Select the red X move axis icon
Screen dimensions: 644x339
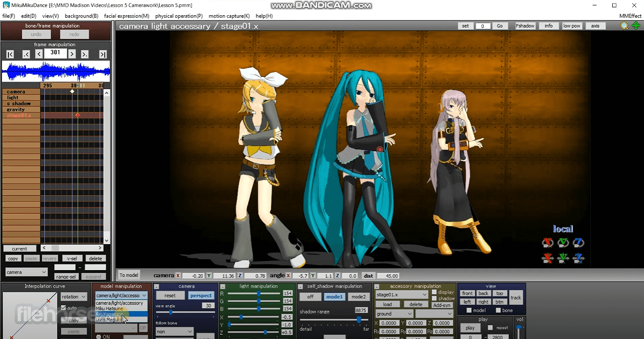coord(548,258)
